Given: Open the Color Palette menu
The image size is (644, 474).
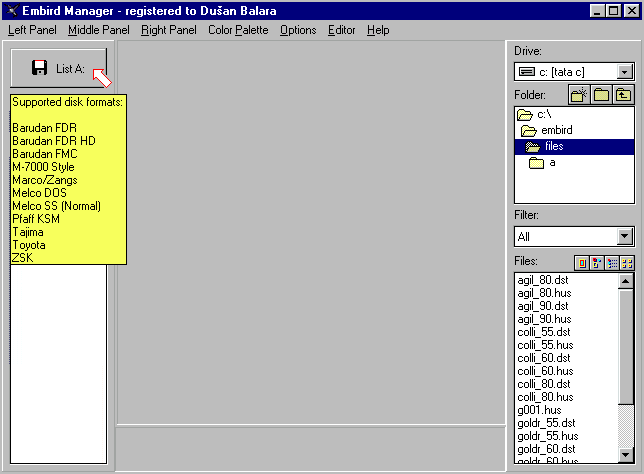Looking at the screenshot, I should [x=238, y=30].
